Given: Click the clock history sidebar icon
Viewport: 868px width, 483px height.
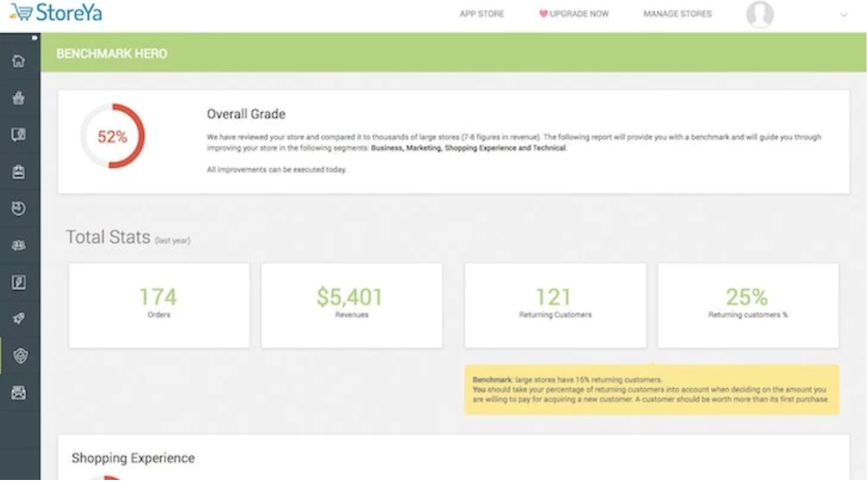Looking at the screenshot, I should [19, 208].
